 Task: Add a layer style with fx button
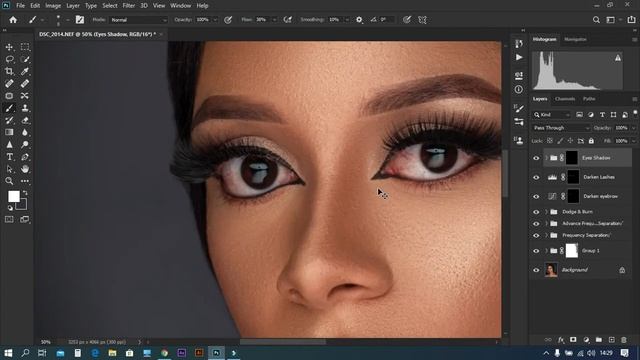(x=561, y=340)
